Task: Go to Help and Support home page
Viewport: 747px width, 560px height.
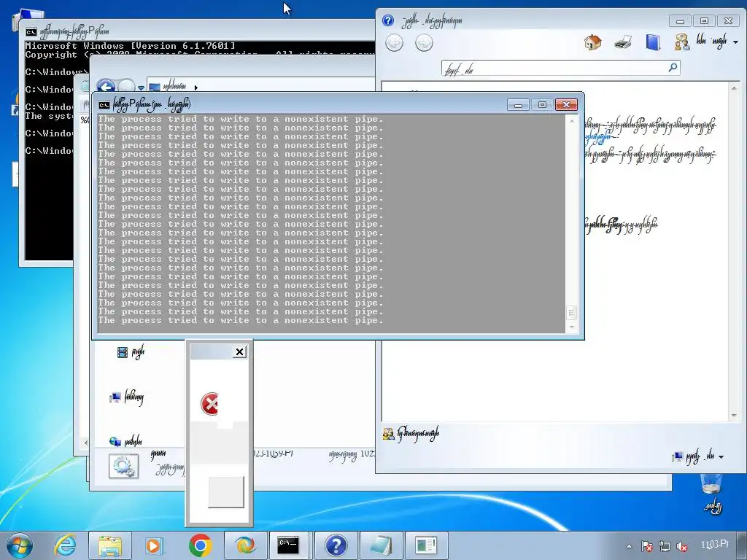Action: (x=592, y=42)
